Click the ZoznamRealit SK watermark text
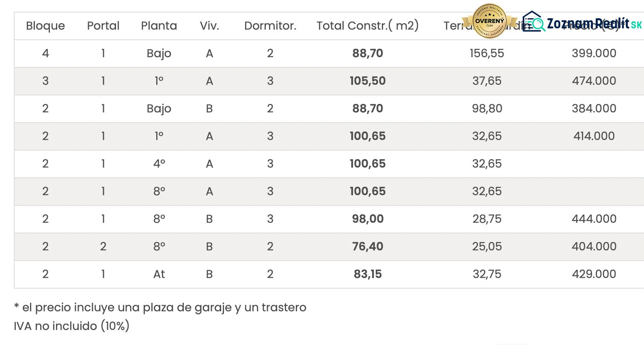Image resolution: width=644 pixels, height=345 pixels. pos(594,24)
